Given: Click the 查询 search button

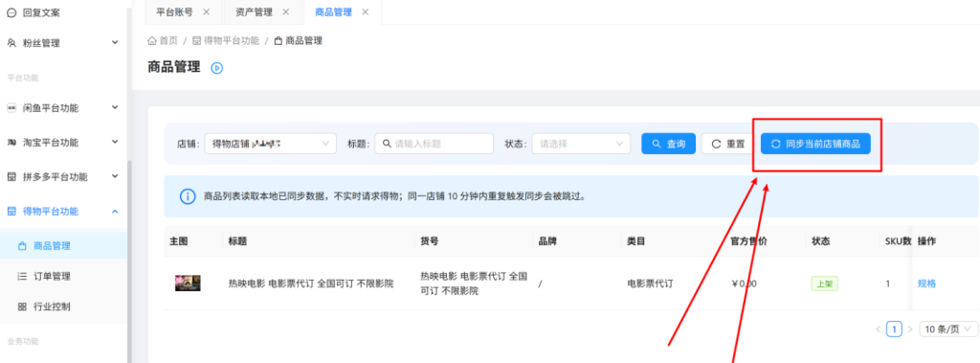Looking at the screenshot, I should click(x=668, y=144).
